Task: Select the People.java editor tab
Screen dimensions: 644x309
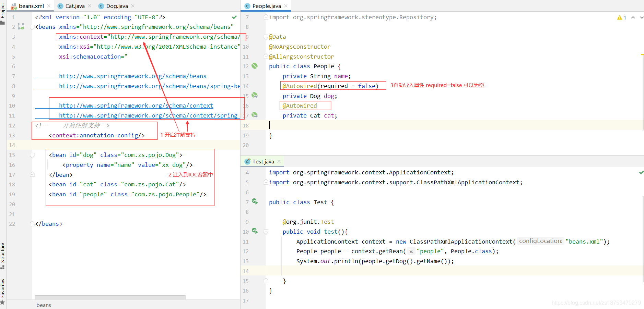Action: (x=266, y=6)
